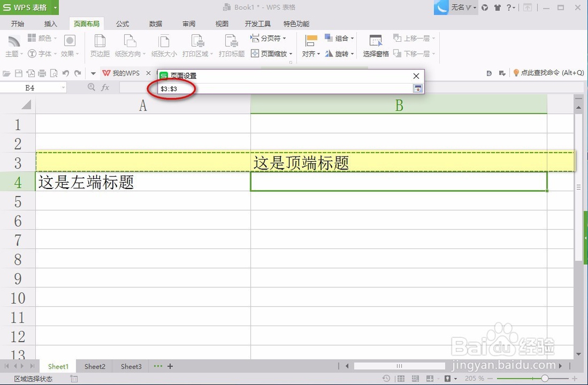Click the range selector button in 页面设置 dialog
588x385 pixels.
pos(417,87)
